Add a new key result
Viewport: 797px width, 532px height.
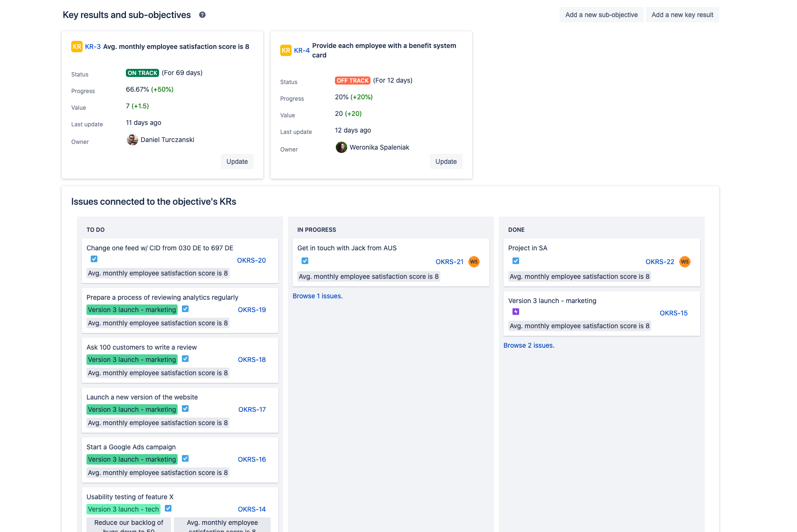(x=682, y=15)
